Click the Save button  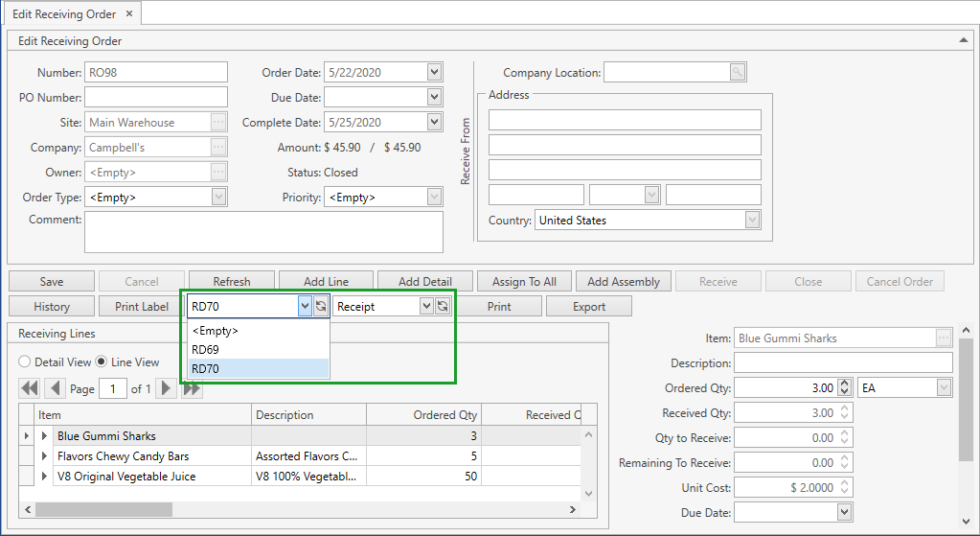(x=52, y=282)
